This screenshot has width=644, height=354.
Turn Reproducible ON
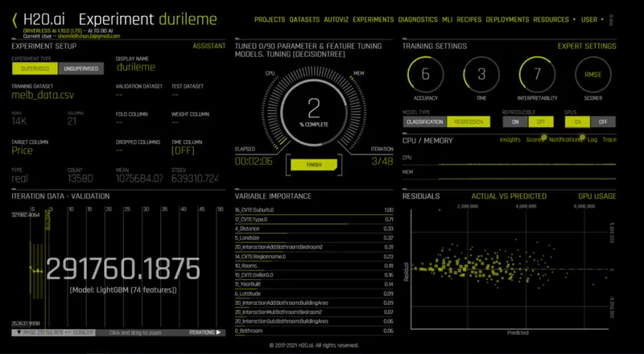(515, 122)
